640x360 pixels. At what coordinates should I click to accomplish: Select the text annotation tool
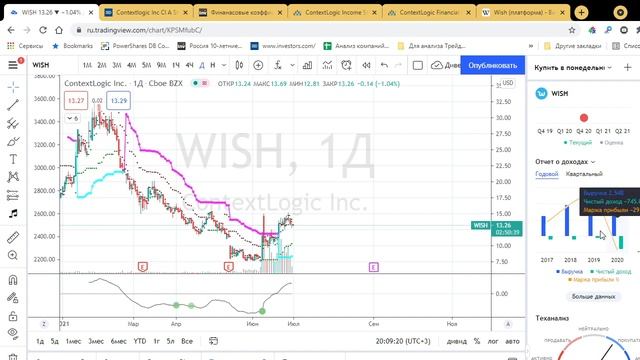coord(13,159)
